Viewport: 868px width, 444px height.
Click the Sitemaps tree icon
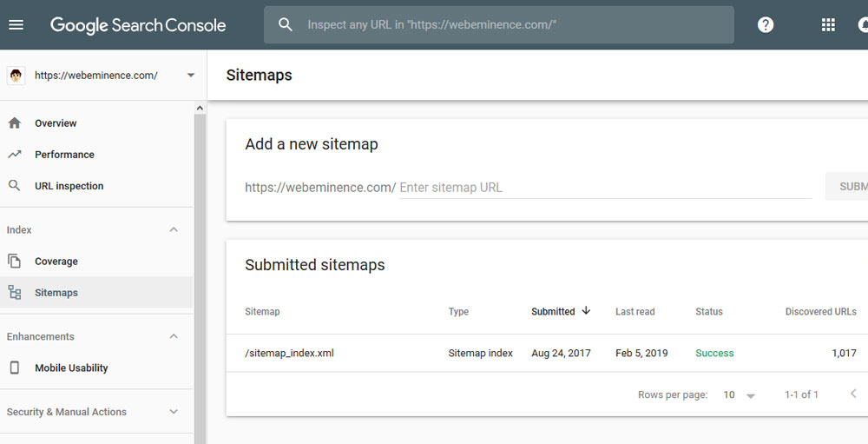15,292
